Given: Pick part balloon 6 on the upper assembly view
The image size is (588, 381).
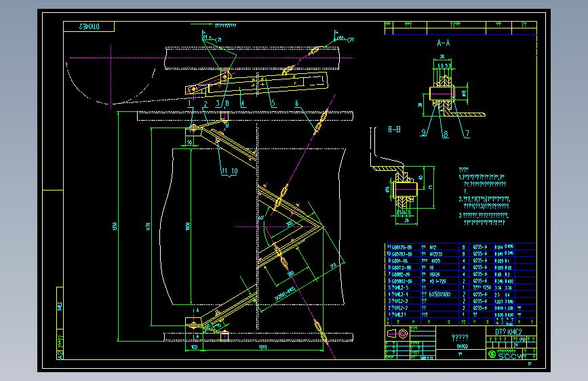Looking at the screenshot, I should [296, 103].
